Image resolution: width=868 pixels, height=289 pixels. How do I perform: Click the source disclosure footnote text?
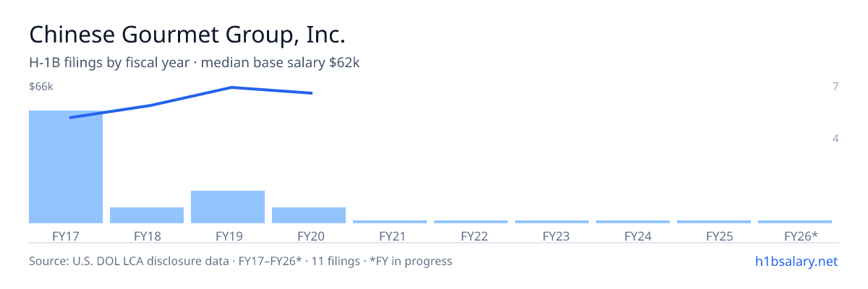point(240,261)
